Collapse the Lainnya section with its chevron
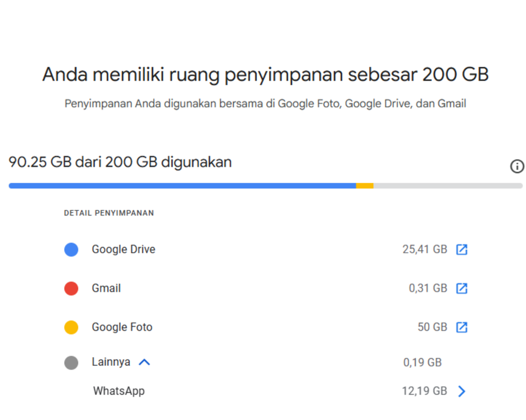This screenshot has width=526, height=420. click(x=144, y=362)
